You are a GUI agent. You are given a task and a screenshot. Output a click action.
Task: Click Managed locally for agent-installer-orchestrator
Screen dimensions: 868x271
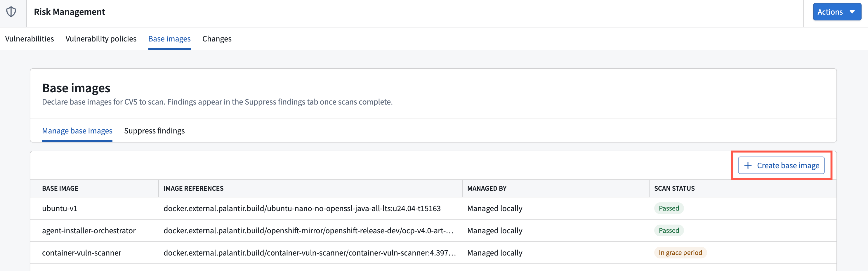(495, 230)
